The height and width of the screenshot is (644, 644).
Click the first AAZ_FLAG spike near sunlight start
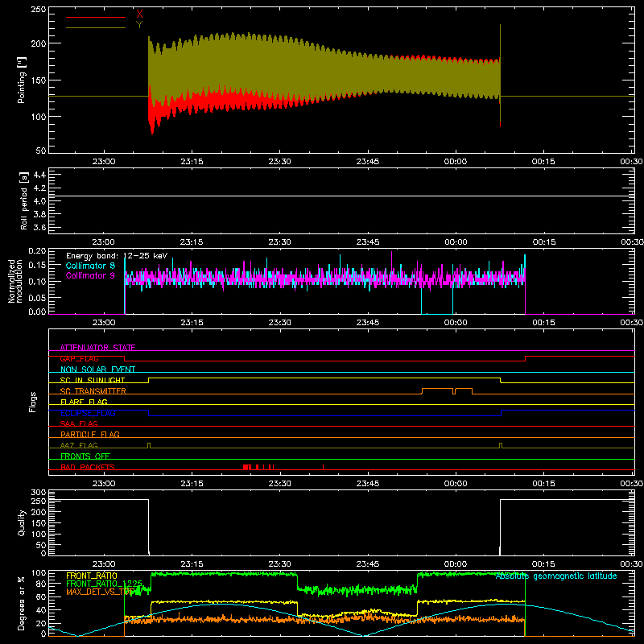point(149,445)
